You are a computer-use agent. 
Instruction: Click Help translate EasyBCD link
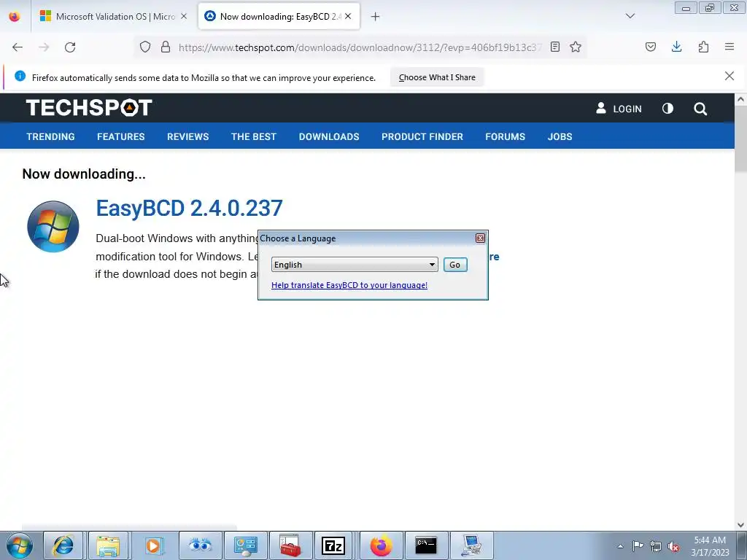coord(349,285)
